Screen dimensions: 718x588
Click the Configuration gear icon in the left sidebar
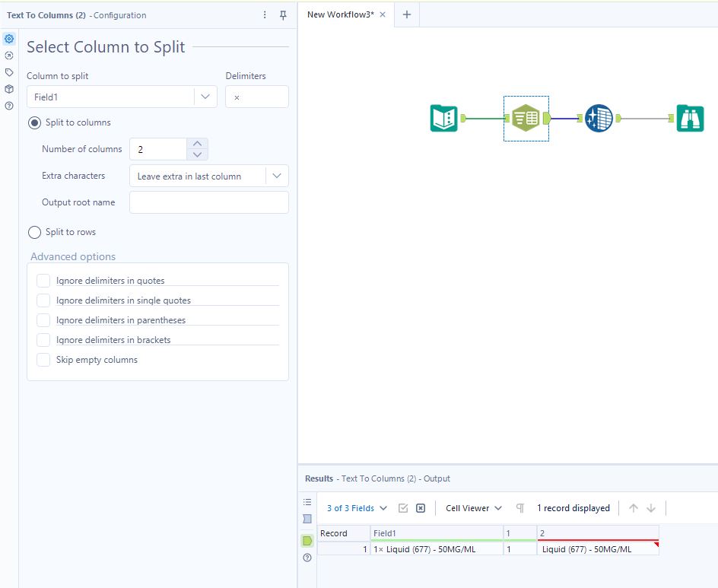[x=9, y=39]
